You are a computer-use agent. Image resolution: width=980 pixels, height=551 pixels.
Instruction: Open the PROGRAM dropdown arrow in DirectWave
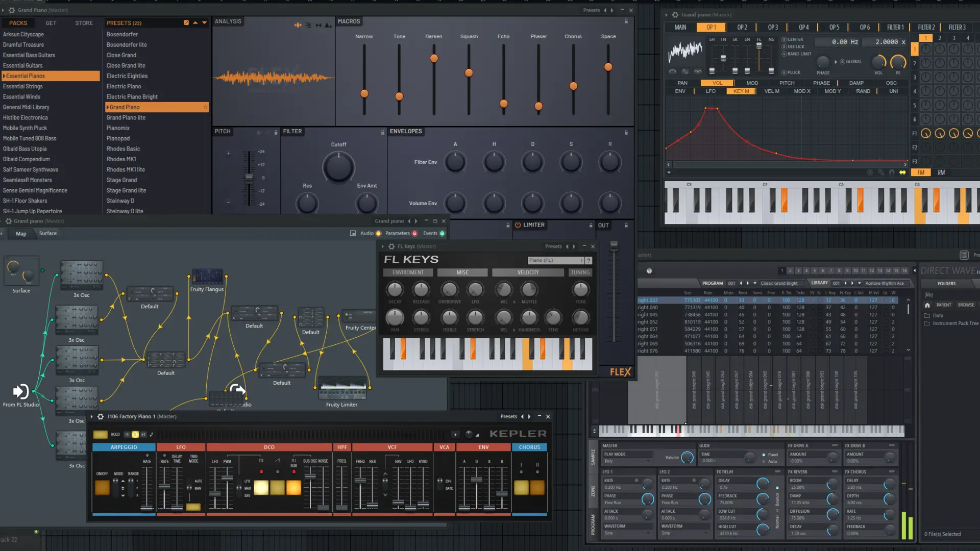755,283
